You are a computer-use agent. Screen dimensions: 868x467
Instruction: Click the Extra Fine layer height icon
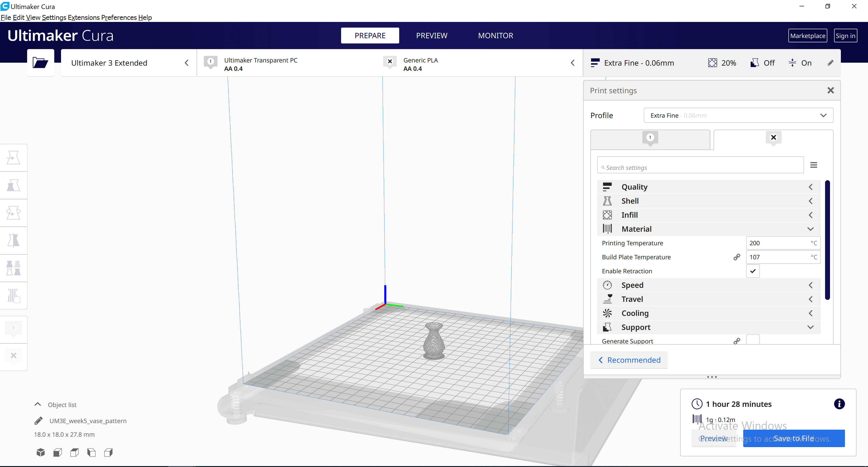click(595, 63)
